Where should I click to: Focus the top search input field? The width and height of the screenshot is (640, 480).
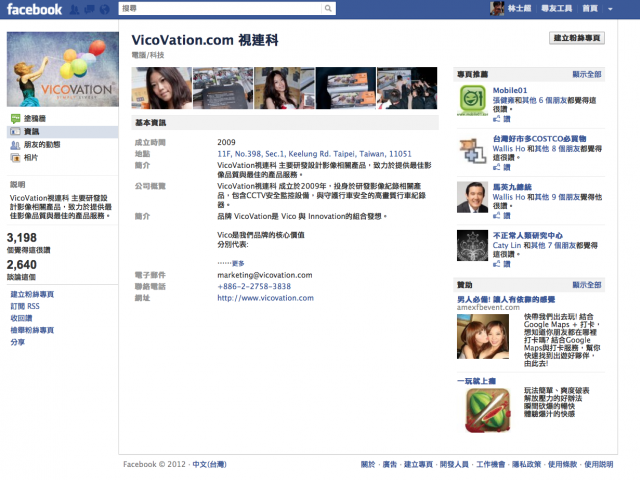[x=220, y=8]
